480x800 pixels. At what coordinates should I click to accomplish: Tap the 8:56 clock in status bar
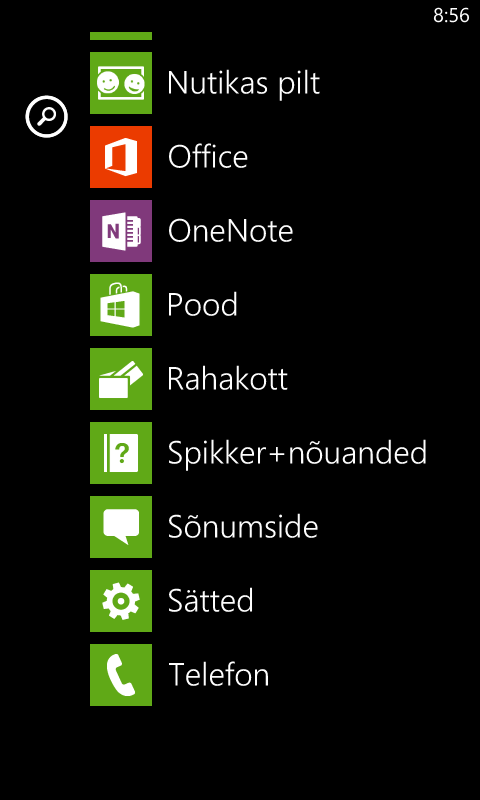pyautogui.click(x=451, y=16)
